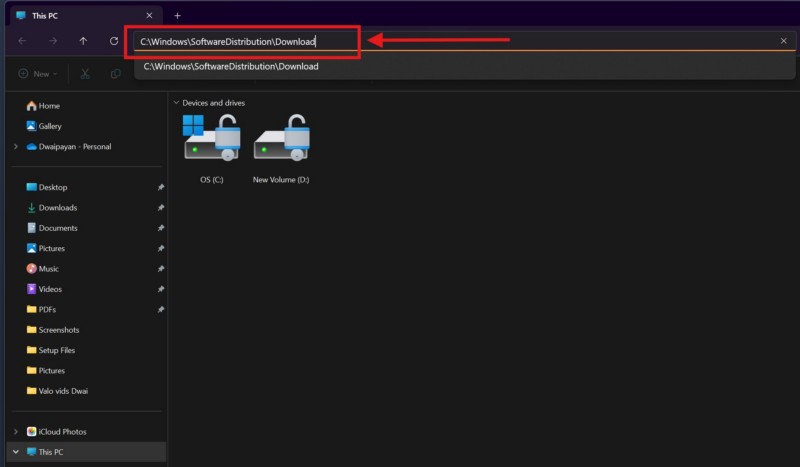This screenshot has height=467, width=800.
Task: Open the New item dropdown
Action: 38,74
